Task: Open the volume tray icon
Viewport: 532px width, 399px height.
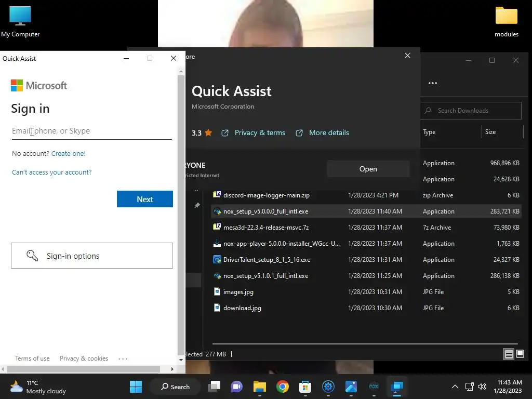Action: (x=482, y=387)
